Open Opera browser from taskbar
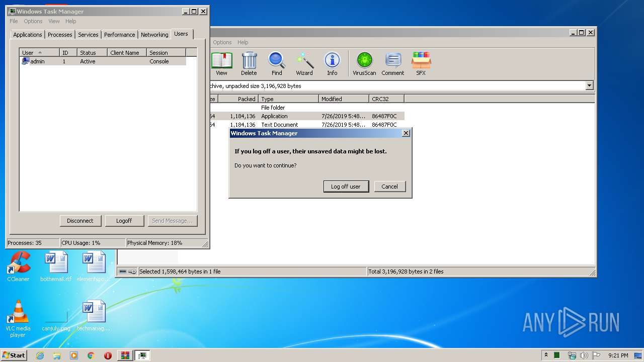This screenshot has height=362, width=644. (x=108, y=355)
